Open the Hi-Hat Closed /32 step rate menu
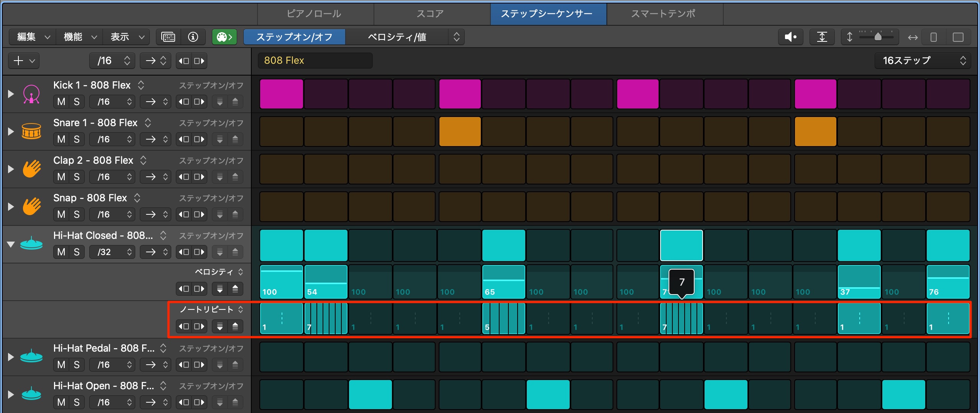Viewport: 980px width, 413px height. 112,252
